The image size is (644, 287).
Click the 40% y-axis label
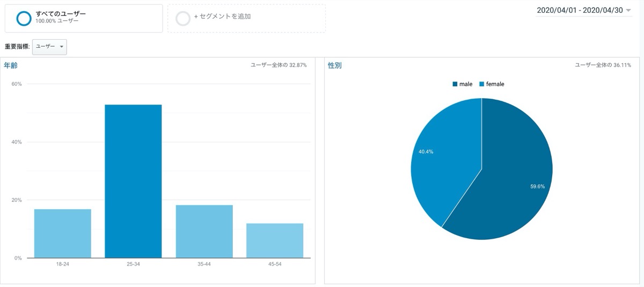point(16,142)
